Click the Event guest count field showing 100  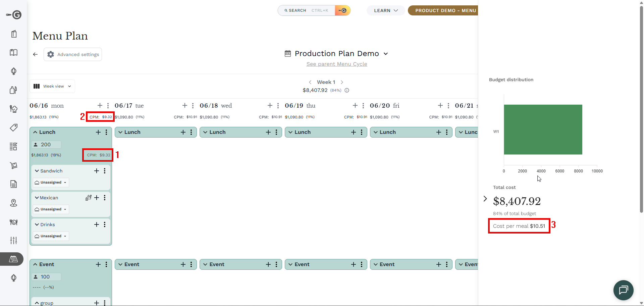46,277
